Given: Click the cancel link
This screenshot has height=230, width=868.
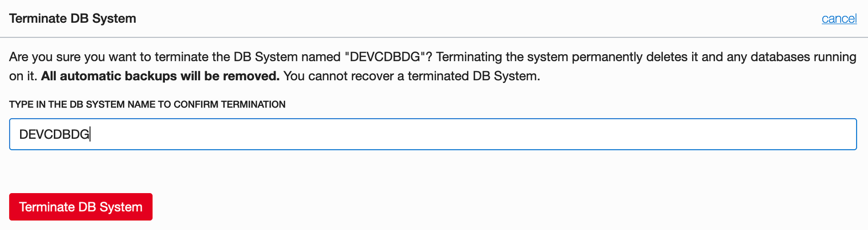Looking at the screenshot, I should 839,18.
